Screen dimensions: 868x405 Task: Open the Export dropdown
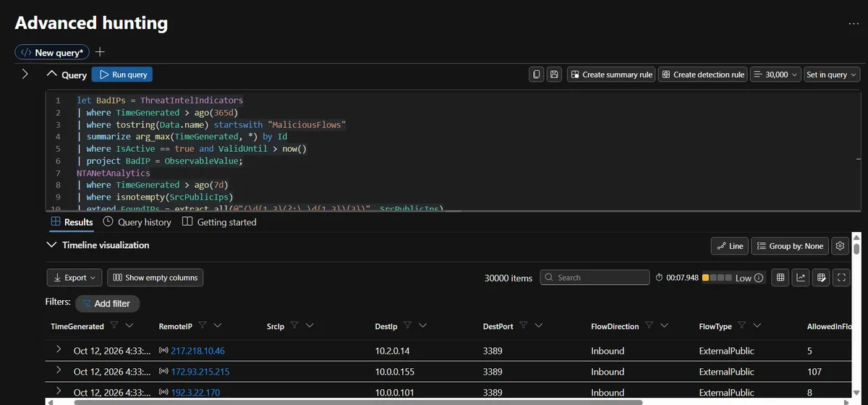click(x=75, y=278)
